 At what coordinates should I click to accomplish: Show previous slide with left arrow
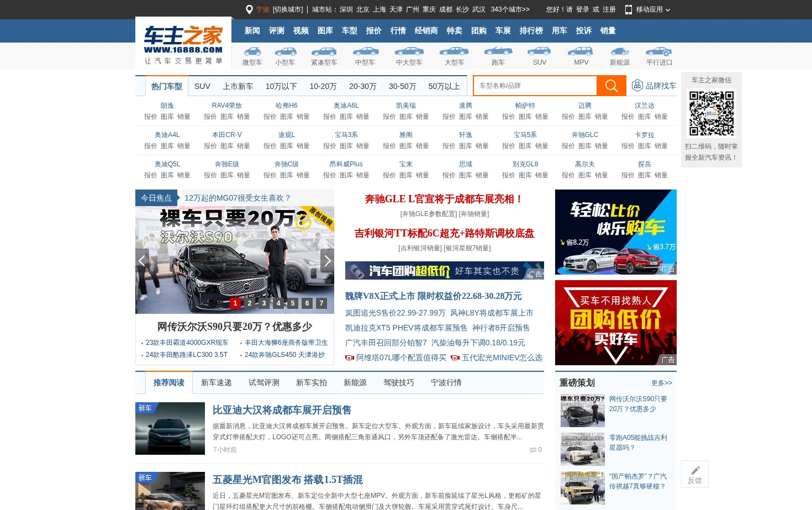tap(142, 260)
